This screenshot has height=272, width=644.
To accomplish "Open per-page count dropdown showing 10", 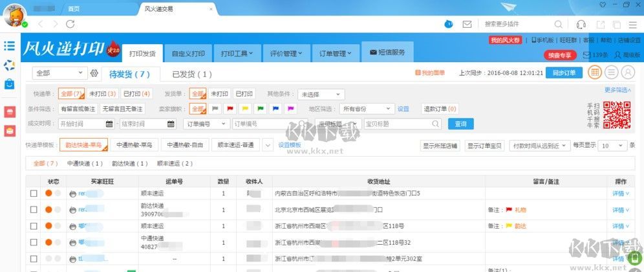I will click(613, 146).
